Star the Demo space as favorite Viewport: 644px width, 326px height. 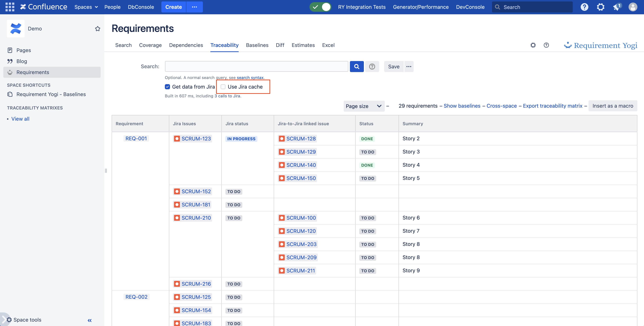click(x=97, y=28)
